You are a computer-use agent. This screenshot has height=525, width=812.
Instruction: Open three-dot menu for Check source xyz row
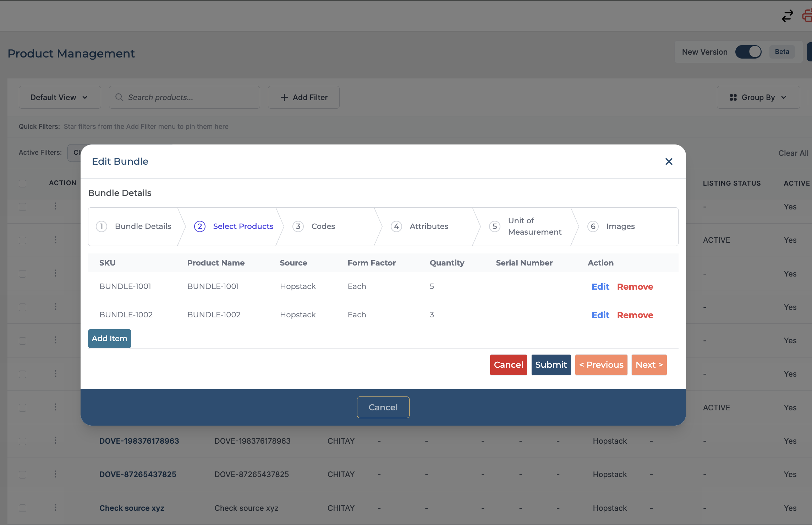pos(55,508)
